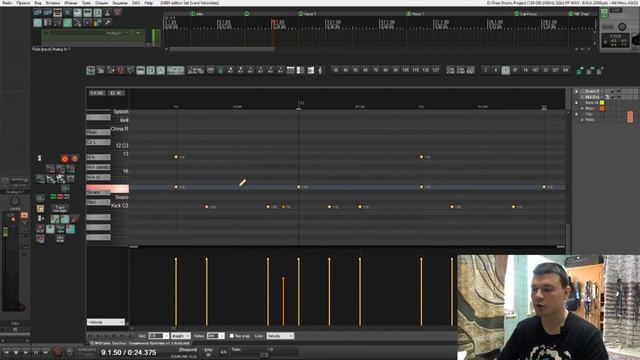640x360 pixels.
Task: Open the straight grid type dropdown
Action: [x=180, y=336]
